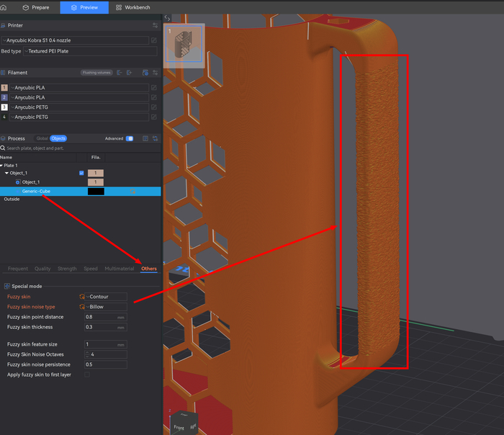
Task: Click the Flushing volumes button
Action: (x=96, y=73)
